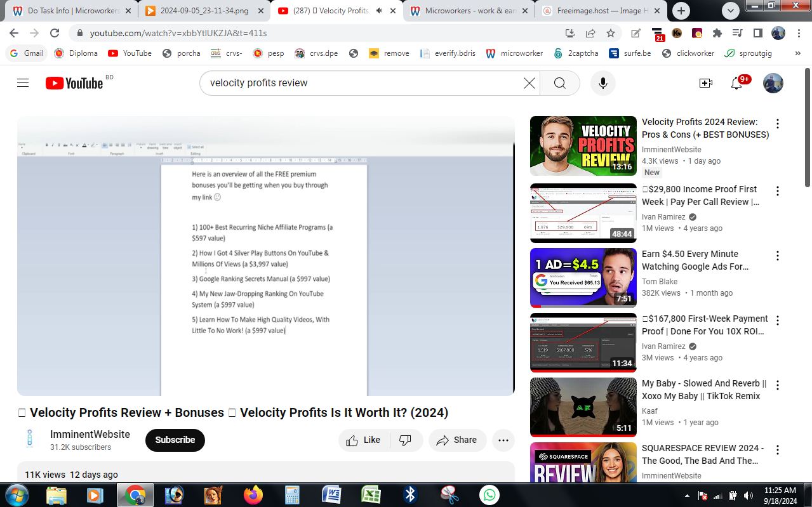This screenshot has height=507, width=812.
Task: Reload the page with refresh icon
Action: click(55, 33)
